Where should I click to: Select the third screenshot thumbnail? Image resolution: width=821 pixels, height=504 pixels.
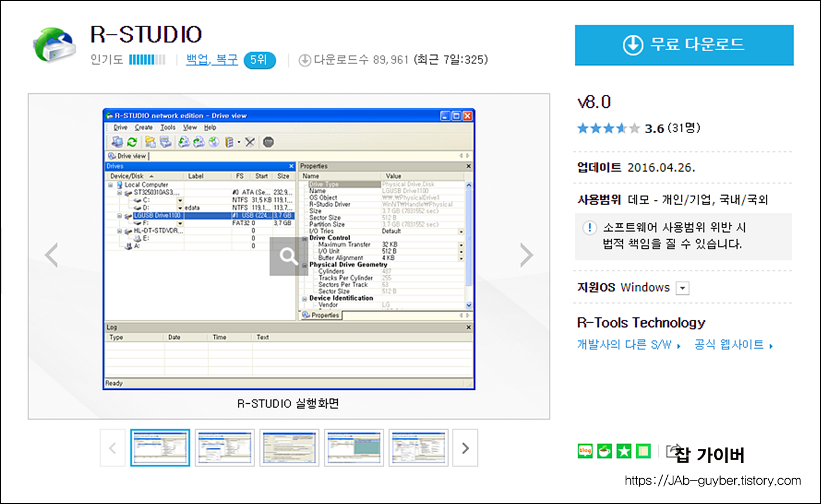click(289, 448)
